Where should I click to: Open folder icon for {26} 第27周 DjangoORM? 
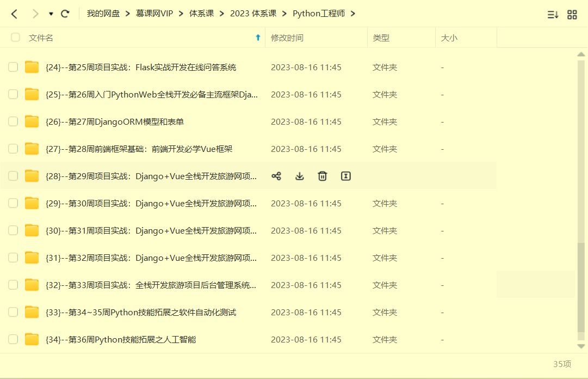point(32,121)
